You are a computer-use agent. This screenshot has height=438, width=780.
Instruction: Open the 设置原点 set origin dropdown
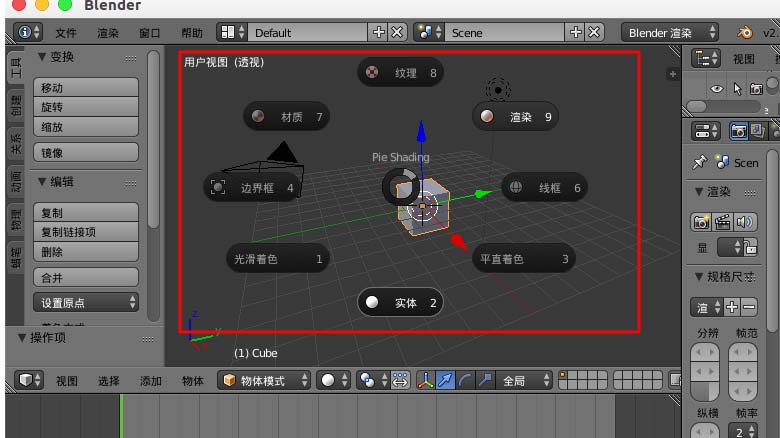(x=86, y=302)
